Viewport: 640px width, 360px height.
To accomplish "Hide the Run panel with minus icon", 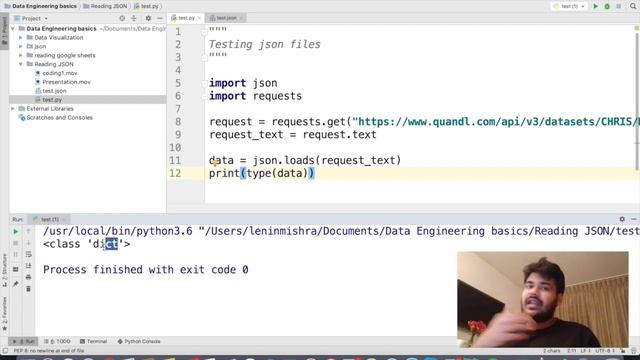I will coord(633,219).
